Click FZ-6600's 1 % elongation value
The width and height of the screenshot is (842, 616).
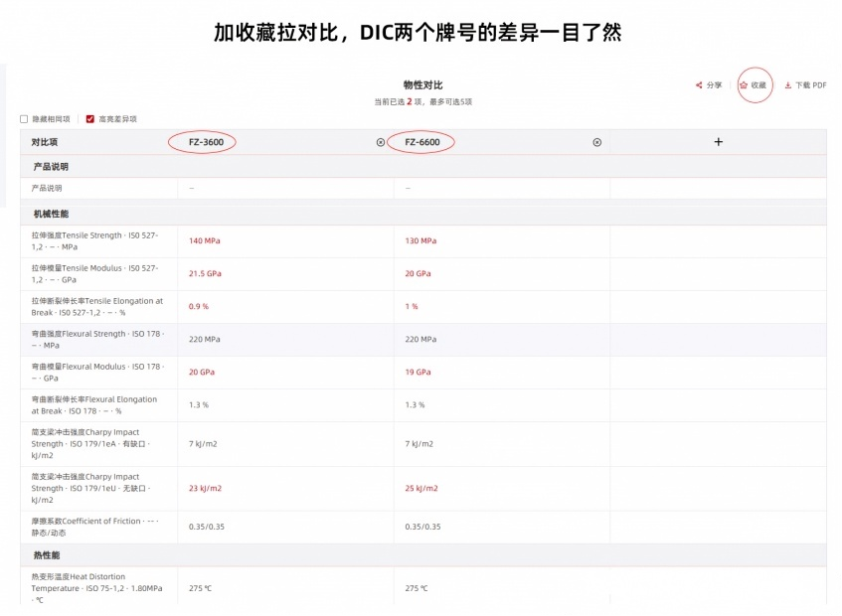(x=412, y=306)
